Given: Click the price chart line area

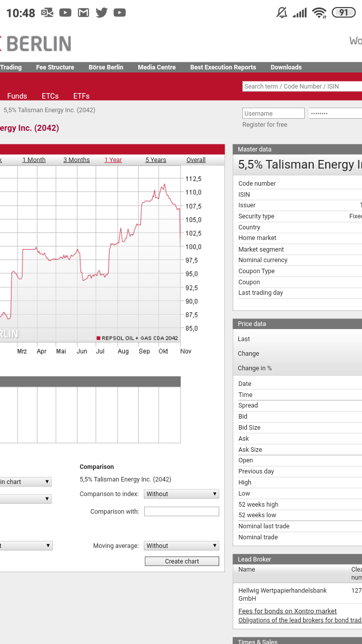Looking at the screenshot, I should [90, 254].
